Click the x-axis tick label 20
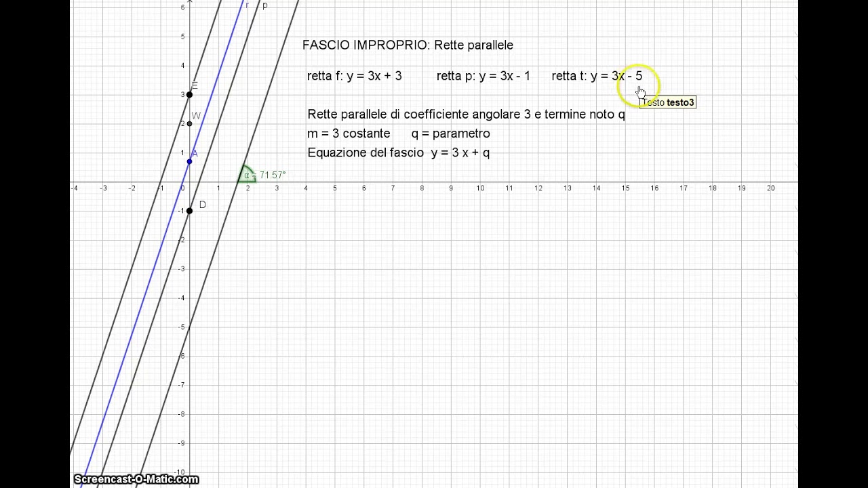The image size is (868, 488). pos(770,188)
